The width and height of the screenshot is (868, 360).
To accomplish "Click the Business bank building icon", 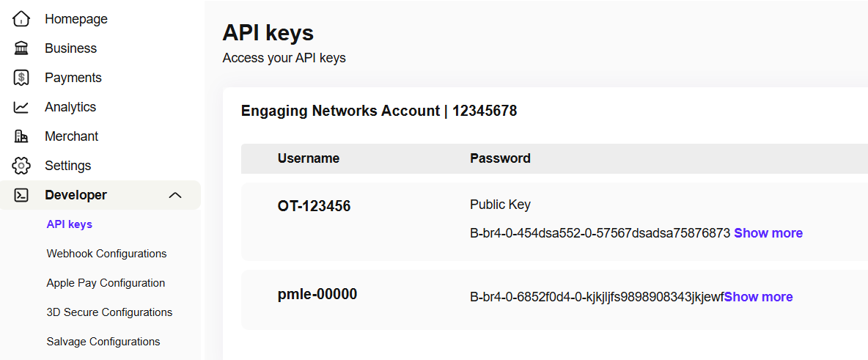I will (x=21, y=48).
